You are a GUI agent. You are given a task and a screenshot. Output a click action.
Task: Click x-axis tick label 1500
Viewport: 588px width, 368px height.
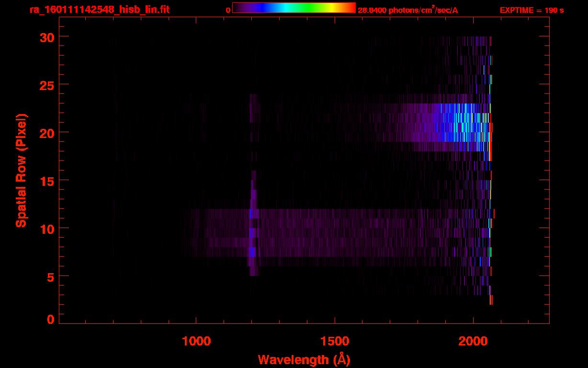335,341
